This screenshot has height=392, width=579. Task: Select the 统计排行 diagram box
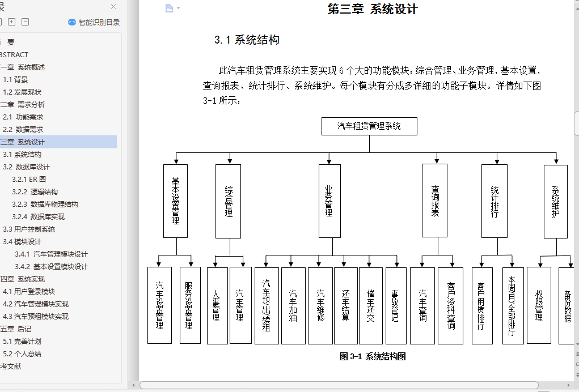[x=495, y=201]
